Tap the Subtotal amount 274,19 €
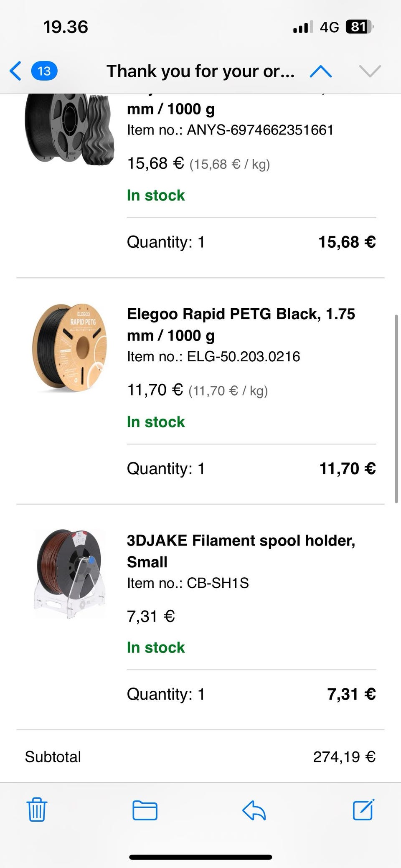This screenshot has height=868, width=401. coord(344,756)
